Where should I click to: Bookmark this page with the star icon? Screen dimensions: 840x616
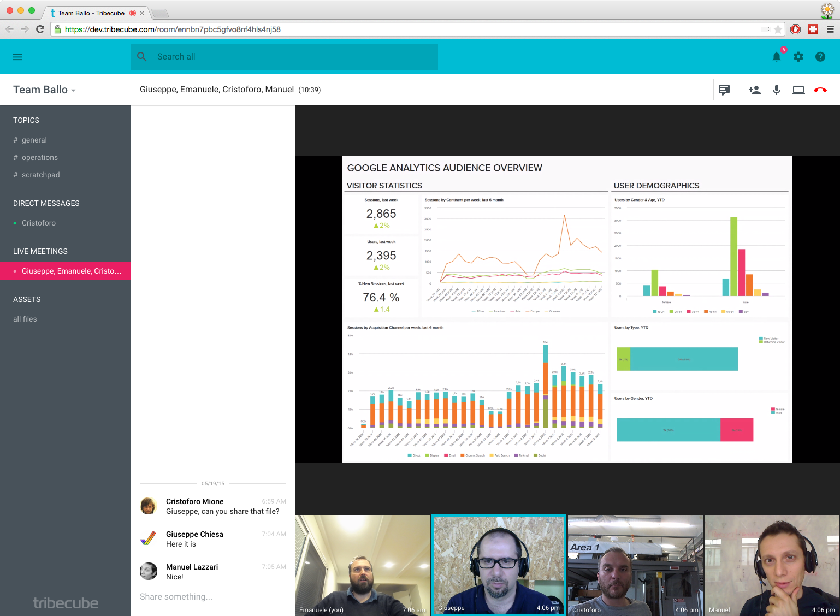(x=778, y=29)
